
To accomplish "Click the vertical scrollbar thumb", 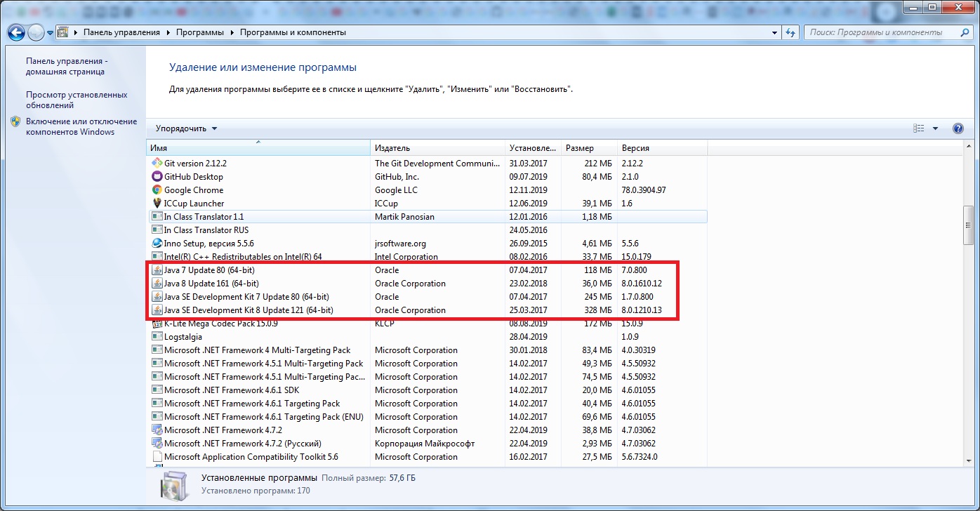I will tap(969, 225).
